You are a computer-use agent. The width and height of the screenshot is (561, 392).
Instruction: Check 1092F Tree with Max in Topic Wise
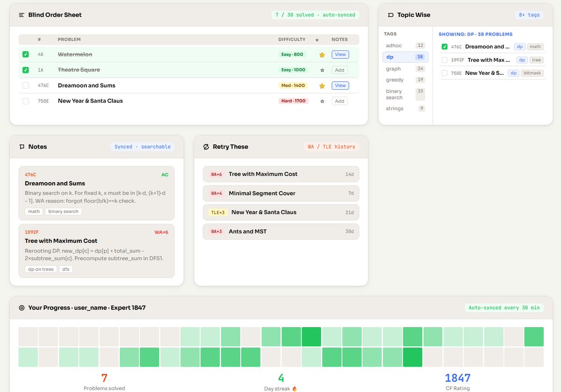(445, 60)
